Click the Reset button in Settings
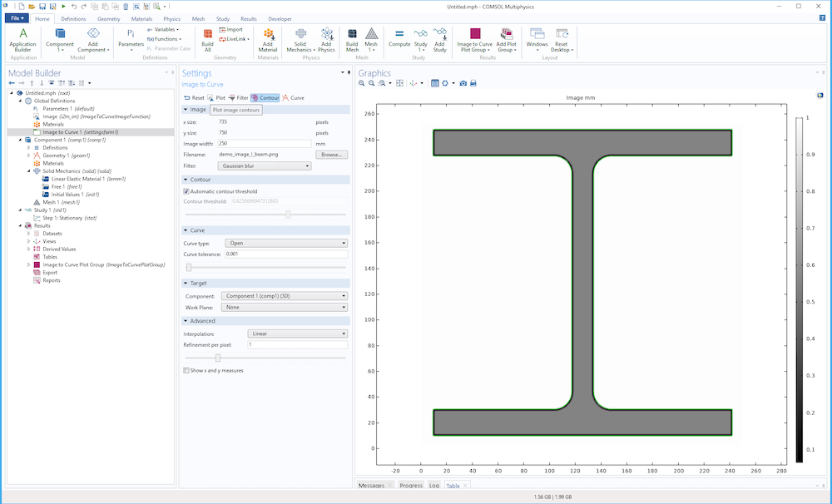This screenshot has width=832, height=504. (195, 98)
